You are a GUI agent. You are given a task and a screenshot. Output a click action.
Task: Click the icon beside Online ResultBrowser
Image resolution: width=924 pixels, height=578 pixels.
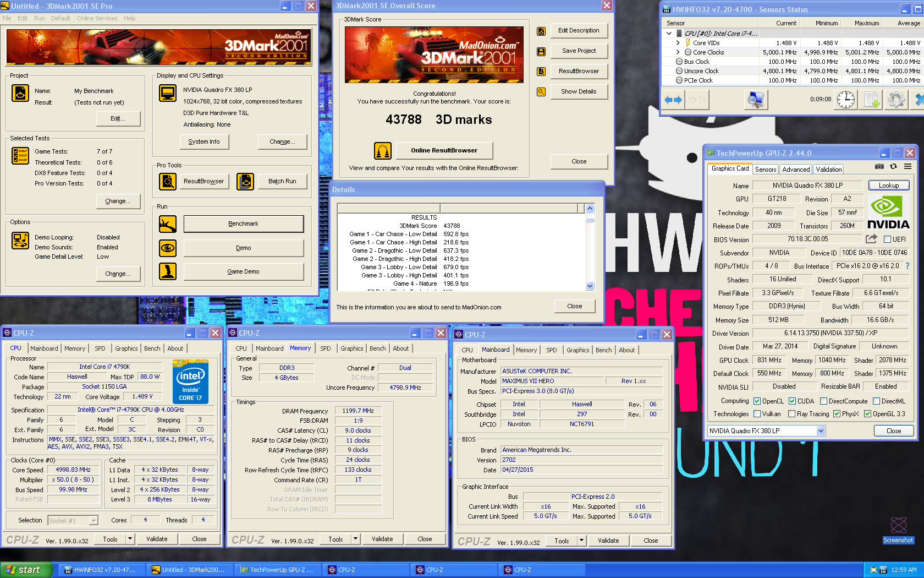pos(383,150)
